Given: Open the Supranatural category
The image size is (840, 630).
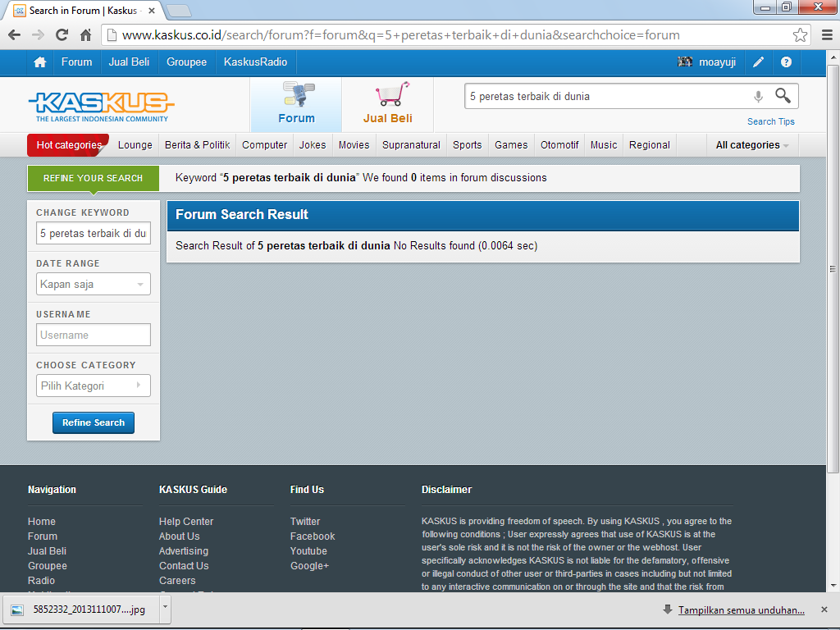Looking at the screenshot, I should point(412,145).
